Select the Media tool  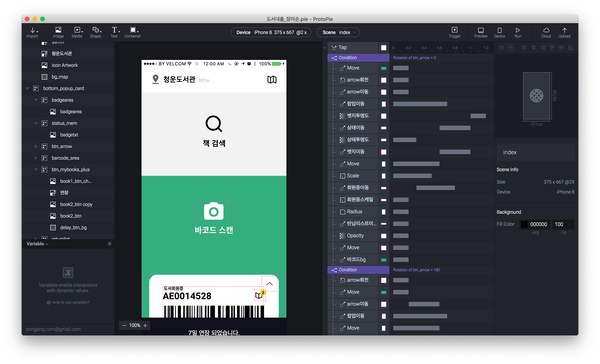point(77,32)
